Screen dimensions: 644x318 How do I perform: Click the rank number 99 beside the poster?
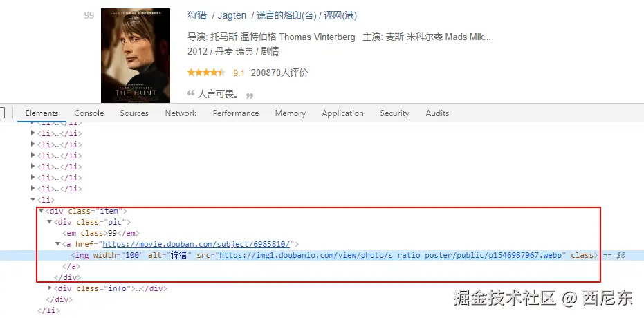tap(89, 16)
